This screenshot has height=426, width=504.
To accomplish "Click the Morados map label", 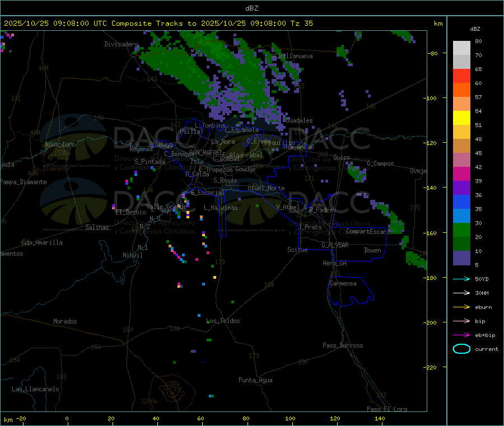I will pos(65,321).
